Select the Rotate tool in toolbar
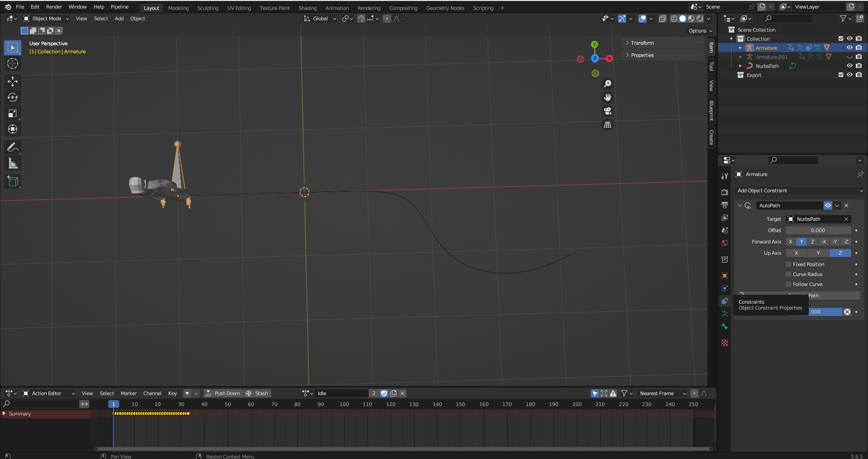Image resolution: width=868 pixels, height=459 pixels. tap(13, 97)
